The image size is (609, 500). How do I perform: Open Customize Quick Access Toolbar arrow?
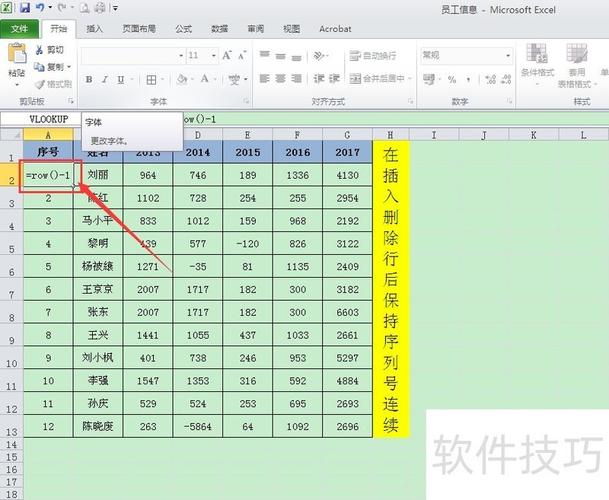point(115,8)
